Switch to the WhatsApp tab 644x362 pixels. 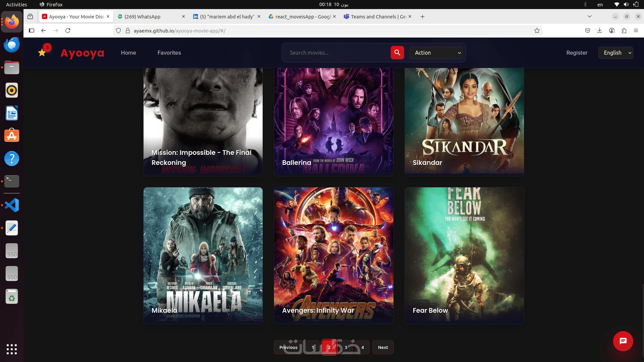(x=148, y=16)
